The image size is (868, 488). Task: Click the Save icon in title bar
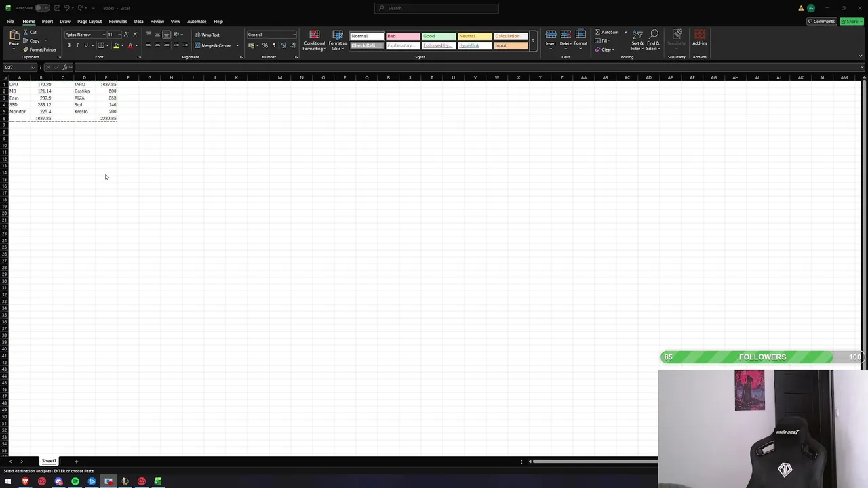(x=56, y=8)
